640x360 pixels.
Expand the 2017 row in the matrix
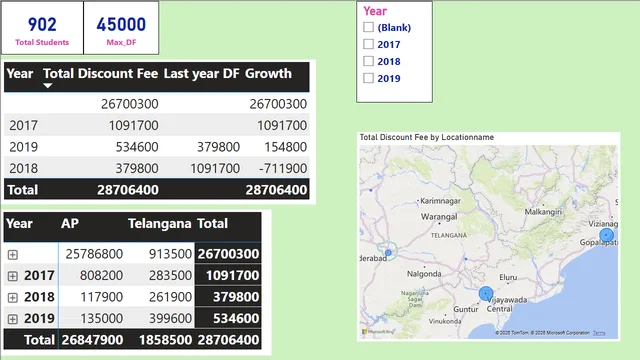(13, 276)
